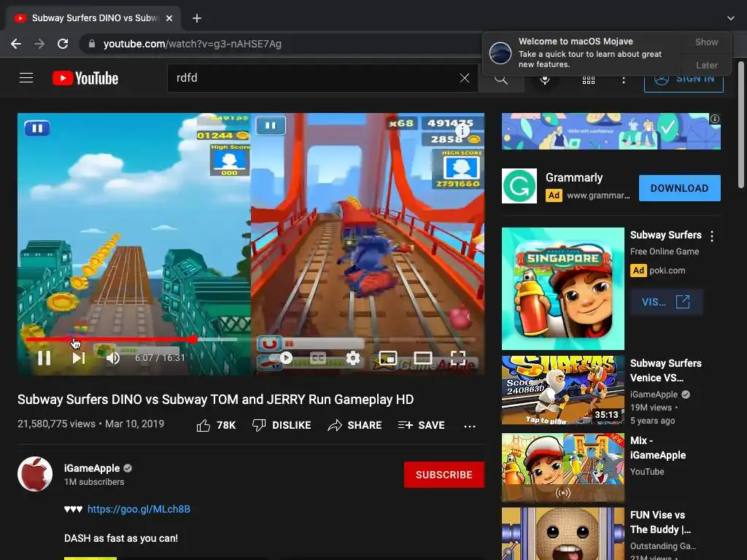Clear the search box with X
Image resolution: width=747 pixels, height=560 pixels.
click(465, 78)
